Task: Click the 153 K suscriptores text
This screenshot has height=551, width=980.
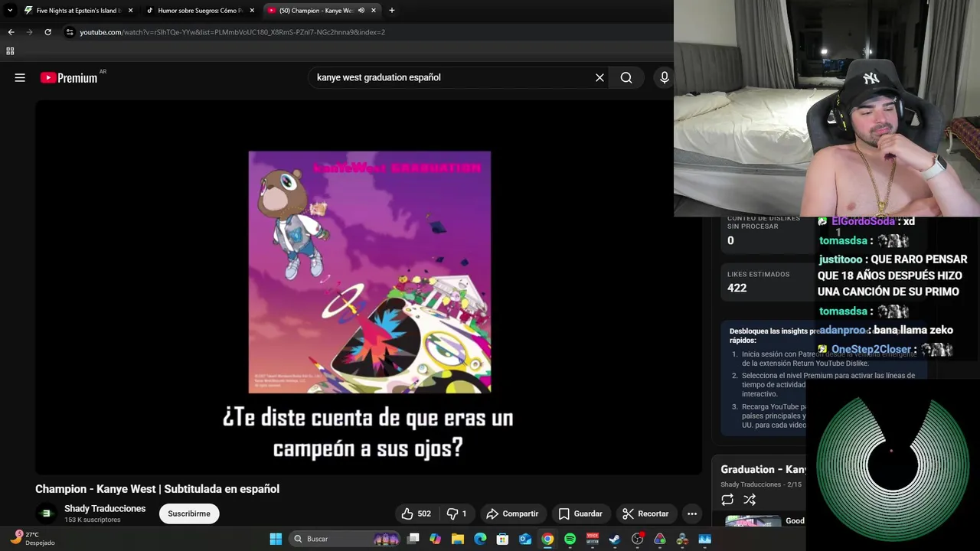Action: [x=93, y=520]
